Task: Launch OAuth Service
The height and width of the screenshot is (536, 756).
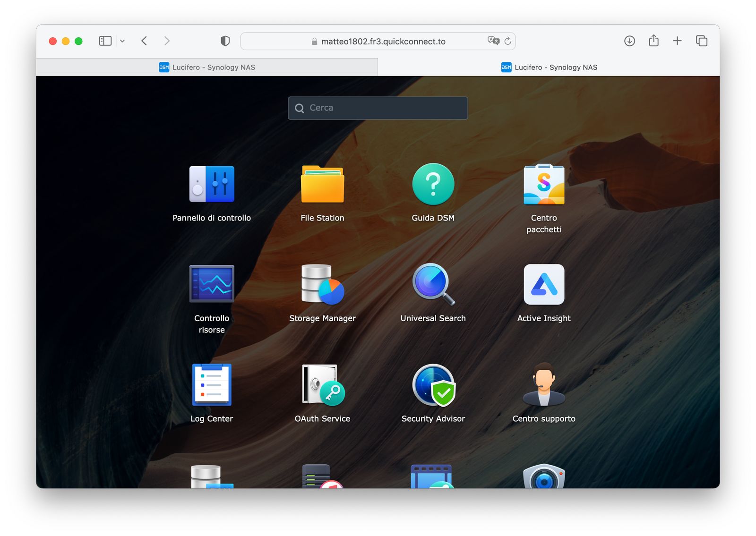Action: point(323,384)
